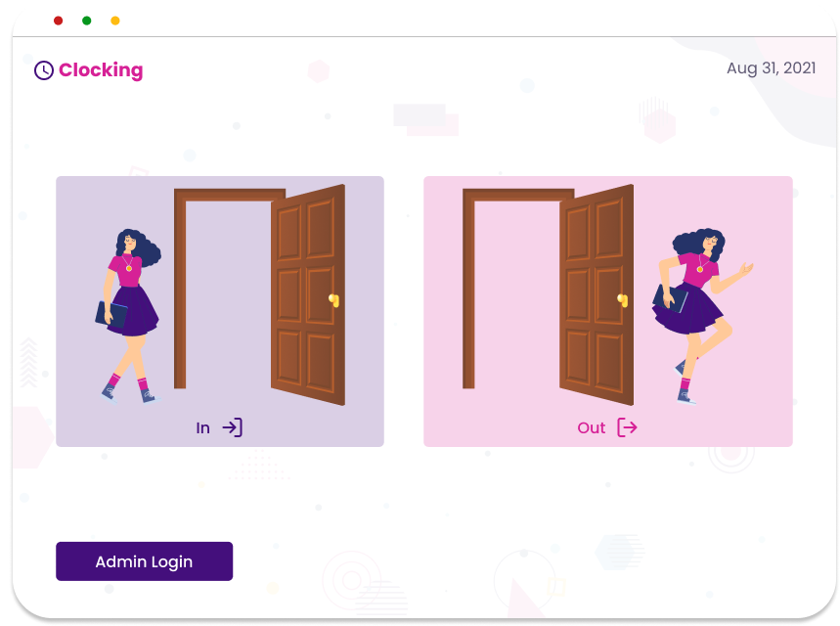Select the purple clock-in card
Viewport: 840px width, 626px height.
(220, 311)
